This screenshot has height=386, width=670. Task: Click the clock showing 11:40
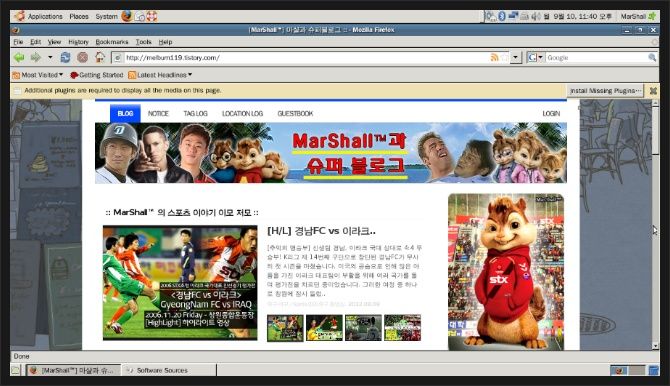(578, 16)
